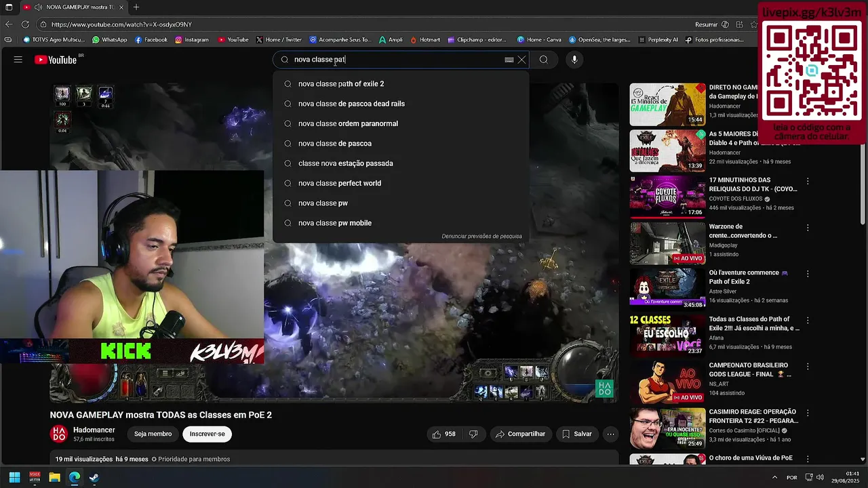Screen dimensions: 868x488
Task: Open the Windows Start menu
Action: [x=14, y=477]
